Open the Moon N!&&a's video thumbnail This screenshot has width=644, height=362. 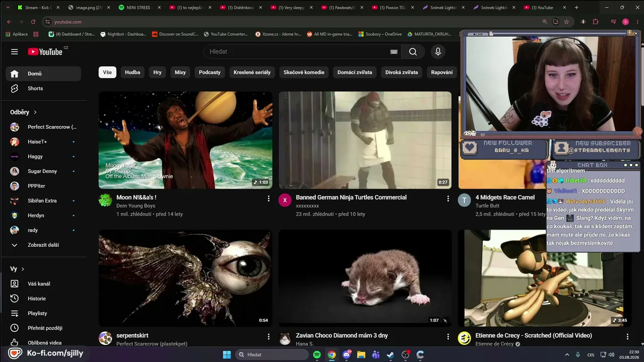coord(186,140)
